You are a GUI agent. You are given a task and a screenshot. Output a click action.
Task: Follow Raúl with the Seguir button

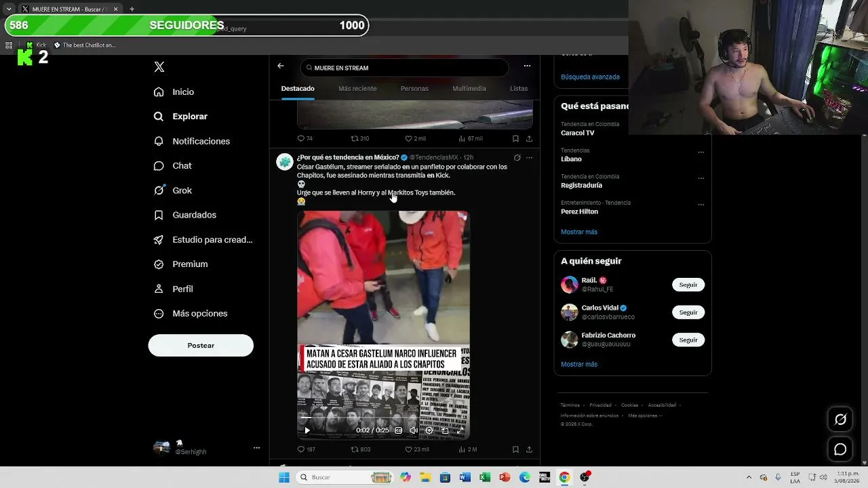(x=688, y=285)
